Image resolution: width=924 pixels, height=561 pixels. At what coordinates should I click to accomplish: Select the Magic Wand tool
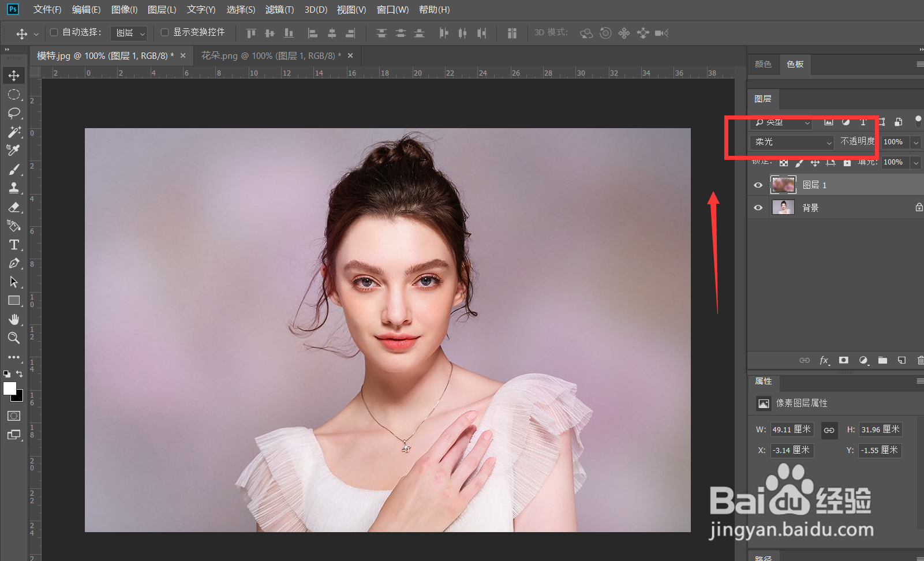coord(14,132)
